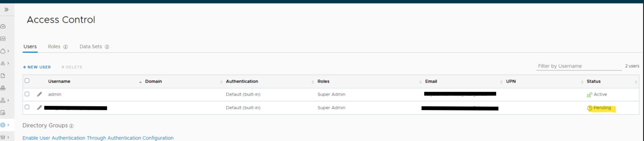Open Enable User Authentication configuration link
This screenshot has height=141, width=644.
tap(98, 138)
